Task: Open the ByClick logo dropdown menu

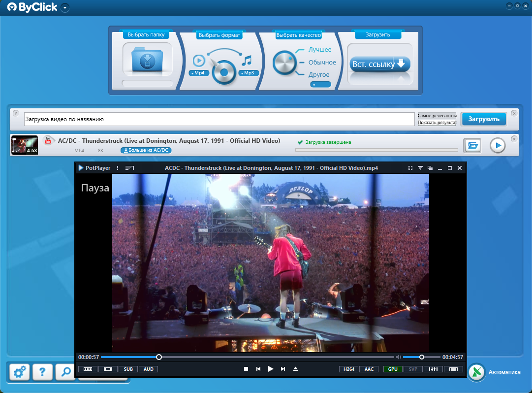Action: (65, 7)
